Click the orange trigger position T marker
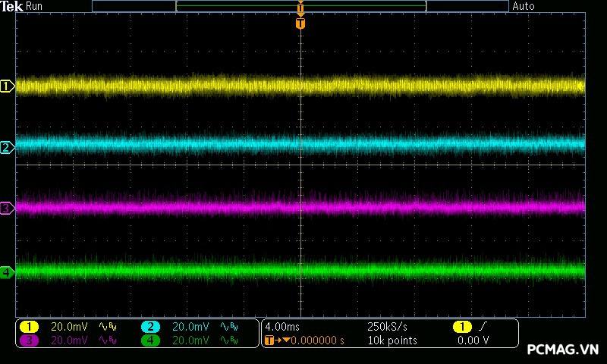 300,24
